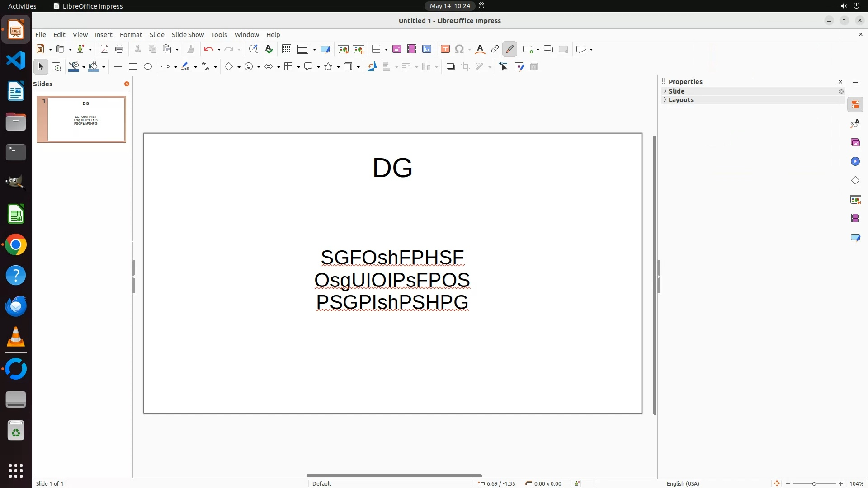Click the Insert Text Box icon

pyautogui.click(x=445, y=49)
